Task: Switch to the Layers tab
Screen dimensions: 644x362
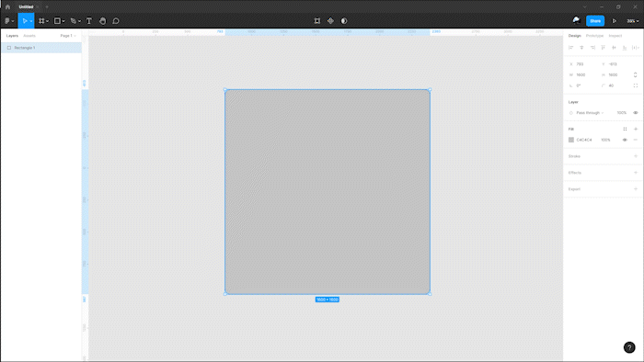Action: pos(12,36)
